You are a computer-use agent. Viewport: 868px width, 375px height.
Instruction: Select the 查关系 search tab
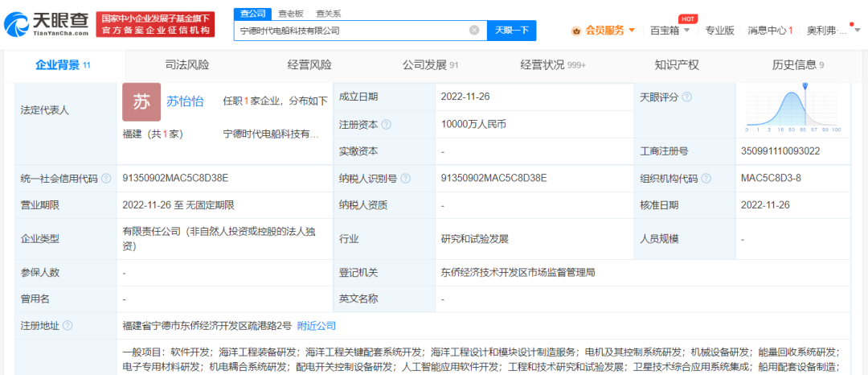click(328, 13)
